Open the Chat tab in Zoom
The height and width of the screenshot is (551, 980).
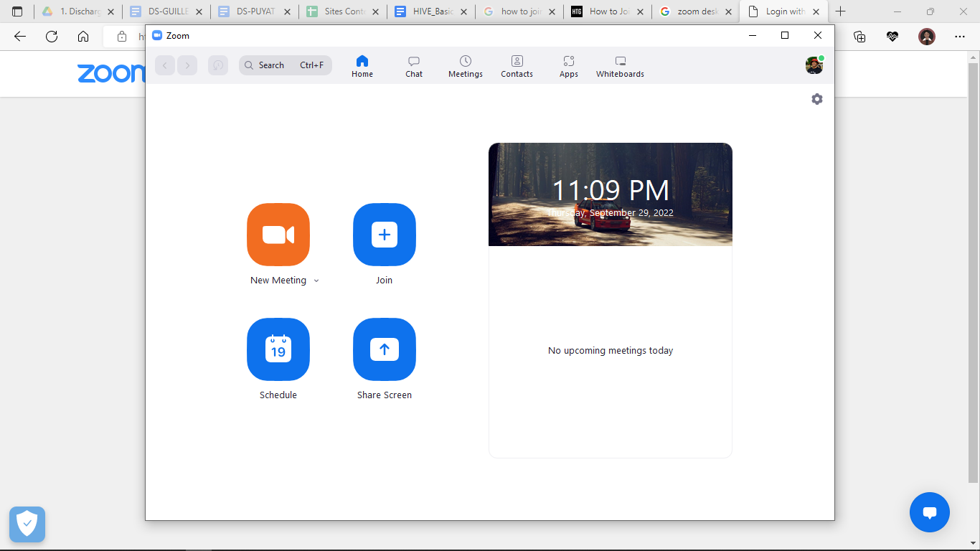point(414,66)
